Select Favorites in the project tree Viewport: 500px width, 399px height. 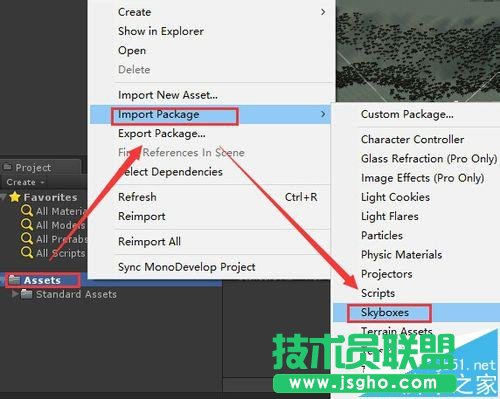51,197
